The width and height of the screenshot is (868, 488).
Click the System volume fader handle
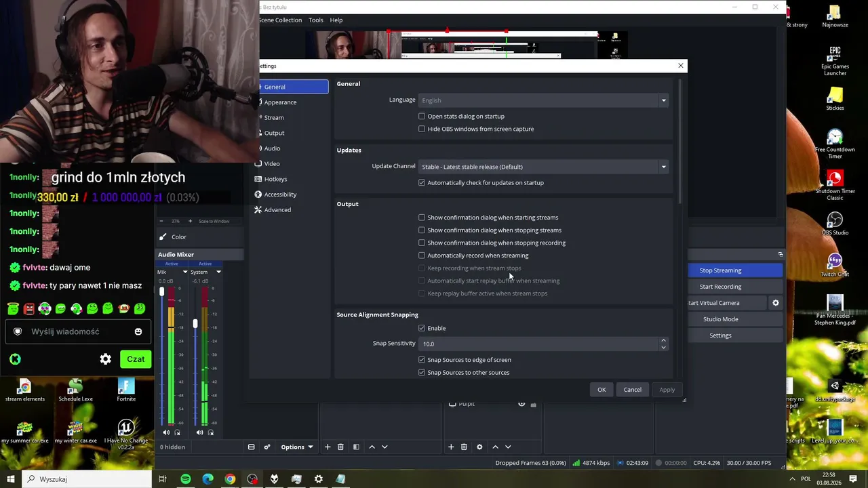click(195, 324)
